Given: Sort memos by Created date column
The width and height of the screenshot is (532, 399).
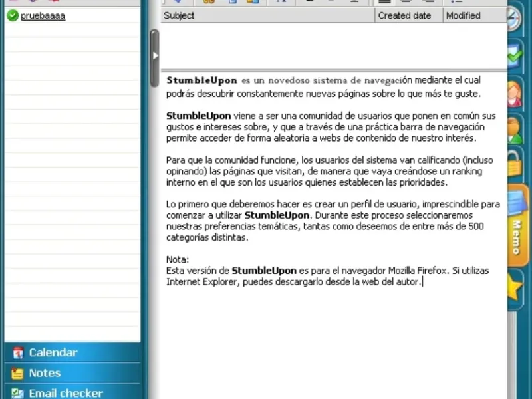Looking at the screenshot, I should point(409,15).
